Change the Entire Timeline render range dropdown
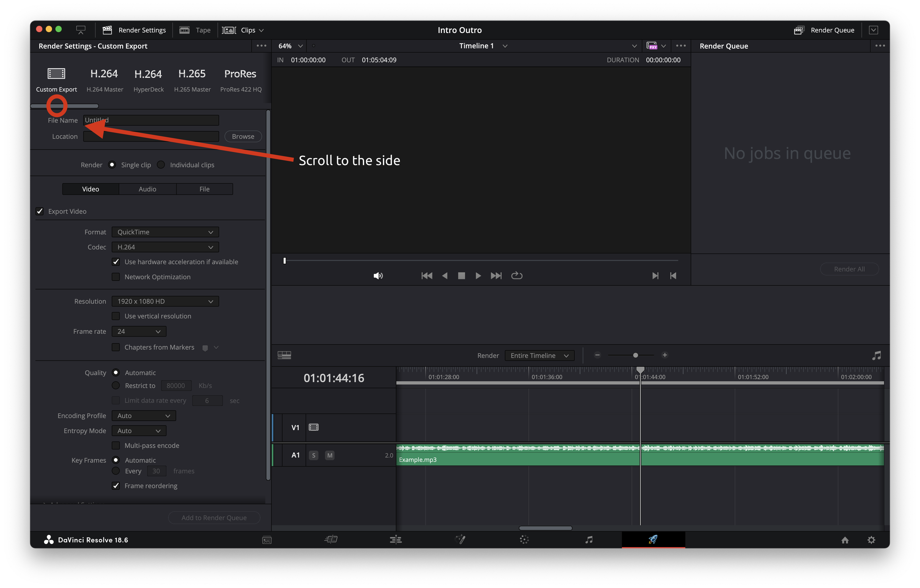Screen dimensions: 920x588 point(539,355)
